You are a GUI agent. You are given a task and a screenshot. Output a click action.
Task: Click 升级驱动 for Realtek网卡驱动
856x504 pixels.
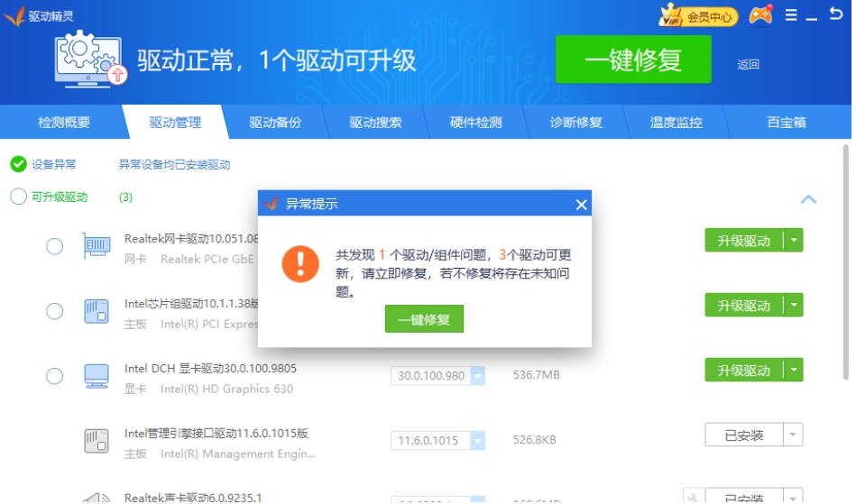pos(744,240)
